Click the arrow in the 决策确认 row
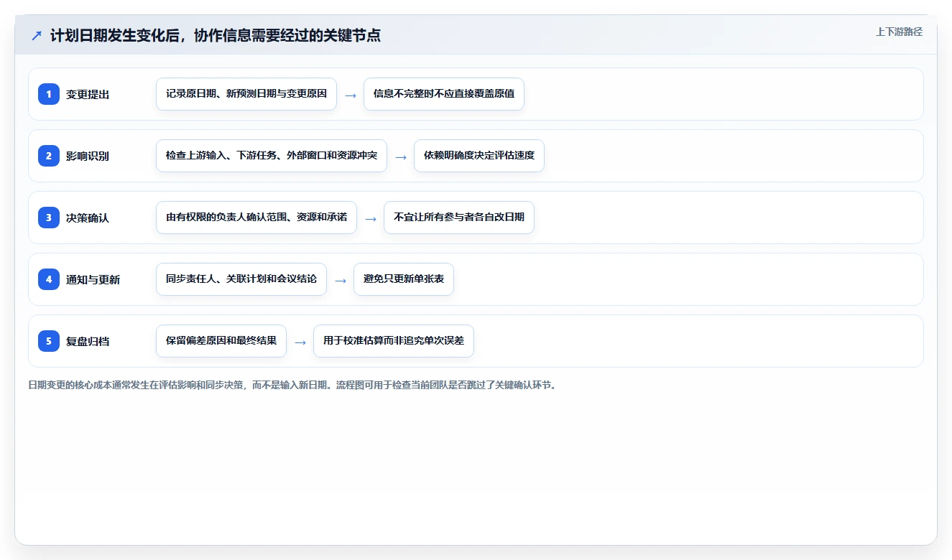 coord(371,218)
